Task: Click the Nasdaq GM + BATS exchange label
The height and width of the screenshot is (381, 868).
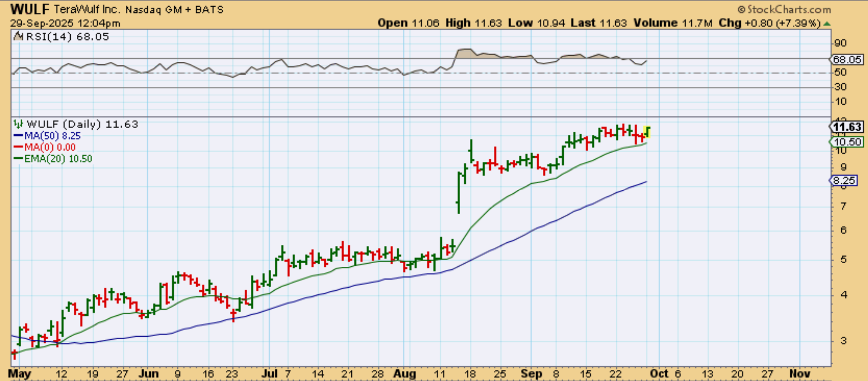Action: [174, 10]
